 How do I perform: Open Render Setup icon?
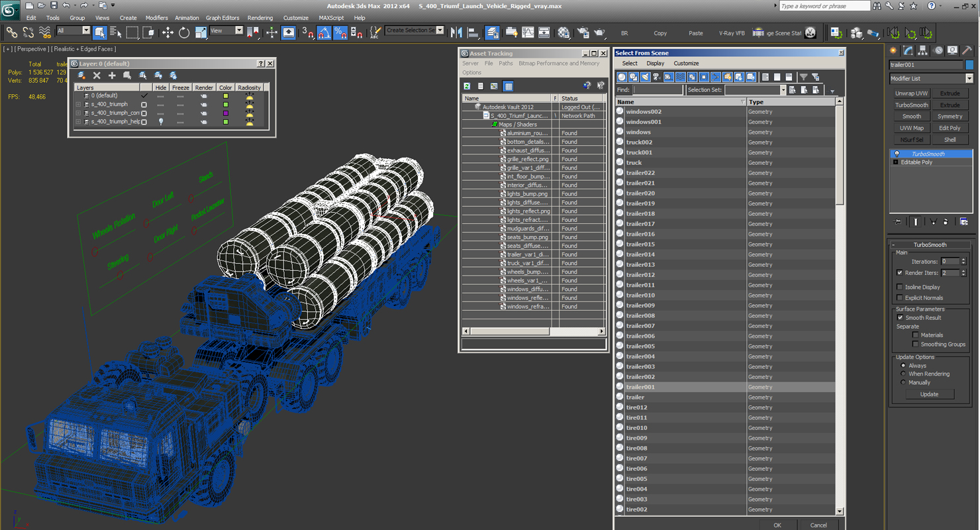[583, 32]
